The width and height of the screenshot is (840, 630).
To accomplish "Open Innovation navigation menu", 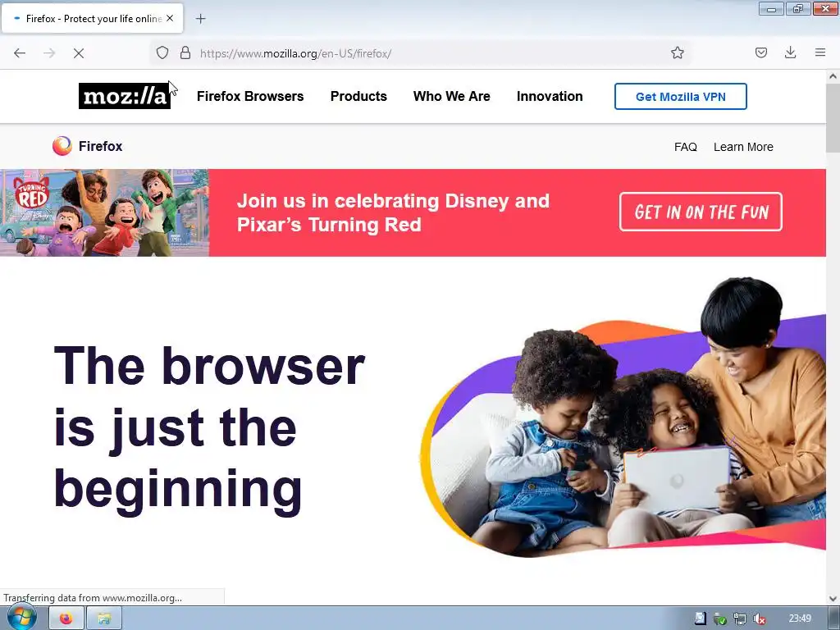I will 550,97.
